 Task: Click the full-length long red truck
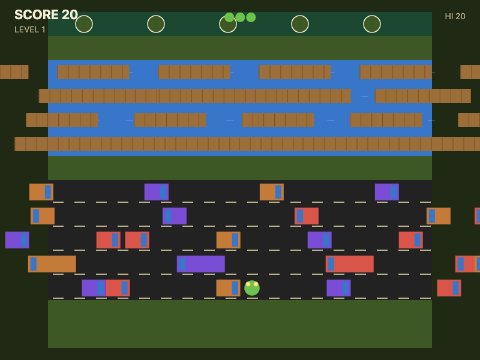pyautogui.click(x=350, y=264)
